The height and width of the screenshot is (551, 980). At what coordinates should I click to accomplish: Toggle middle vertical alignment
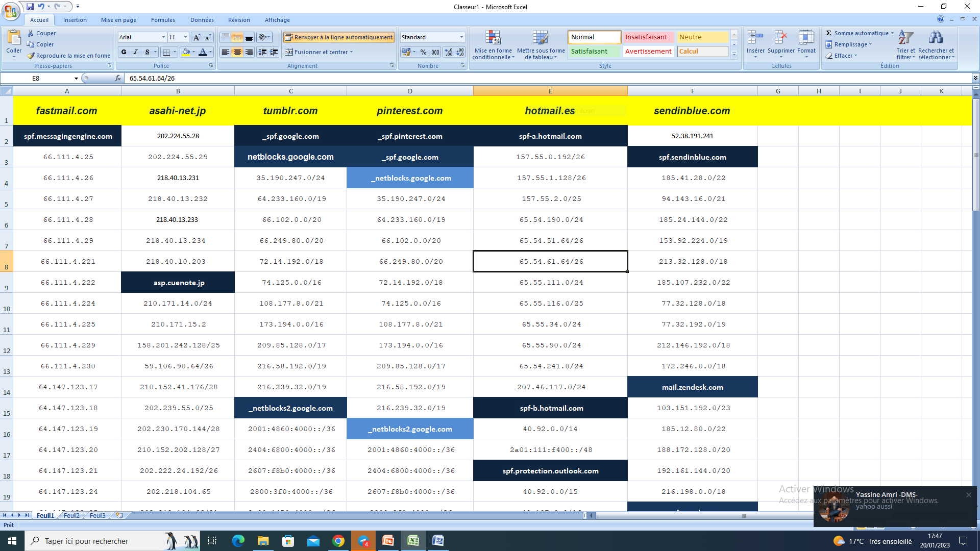tap(237, 37)
